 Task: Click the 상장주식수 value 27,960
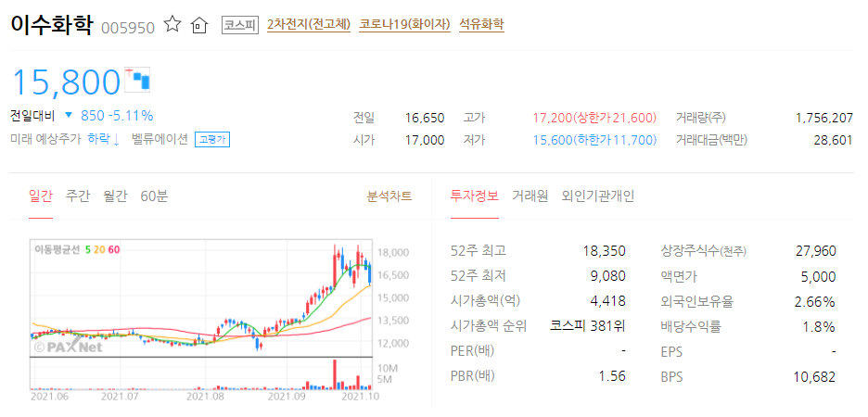(x=816, y=251)
